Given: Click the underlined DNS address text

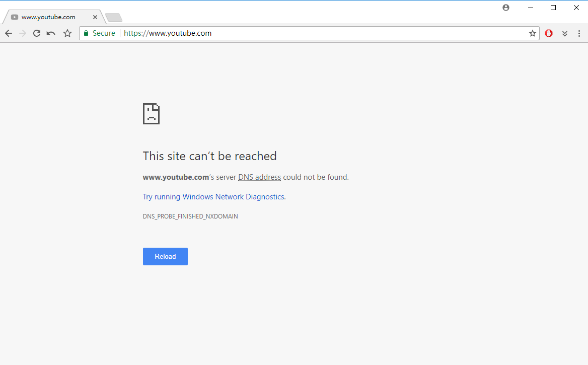Looking at the screenshot, I should (x=259, y=177).
